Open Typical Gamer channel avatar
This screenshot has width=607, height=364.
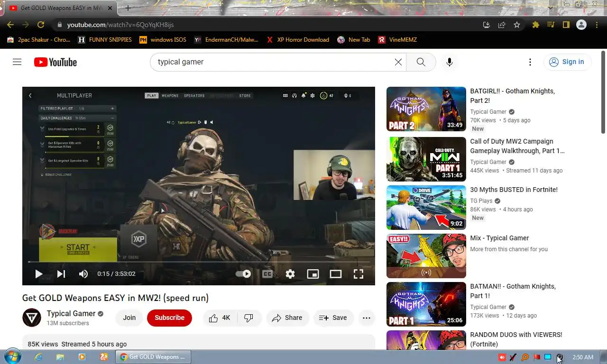click(32, 318)
